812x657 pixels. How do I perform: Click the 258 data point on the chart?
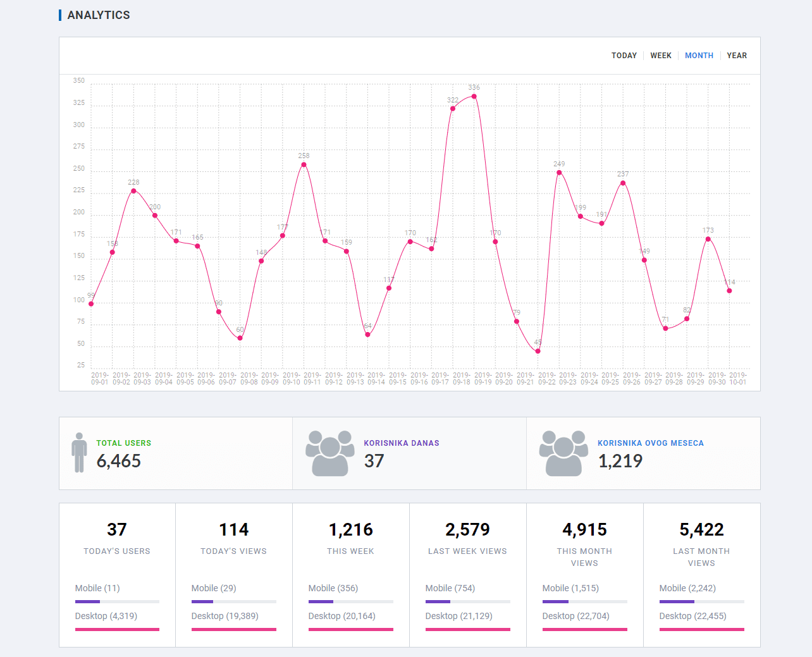304,165
